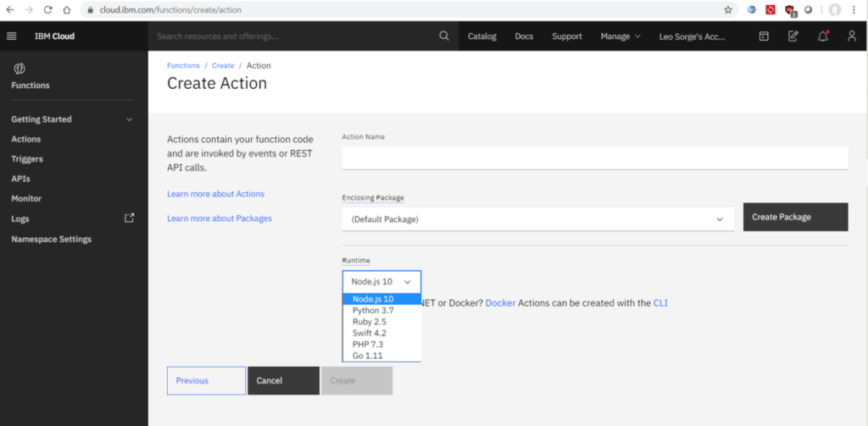Open the IBM Cloud Shell icon

[x=764, y=36]
